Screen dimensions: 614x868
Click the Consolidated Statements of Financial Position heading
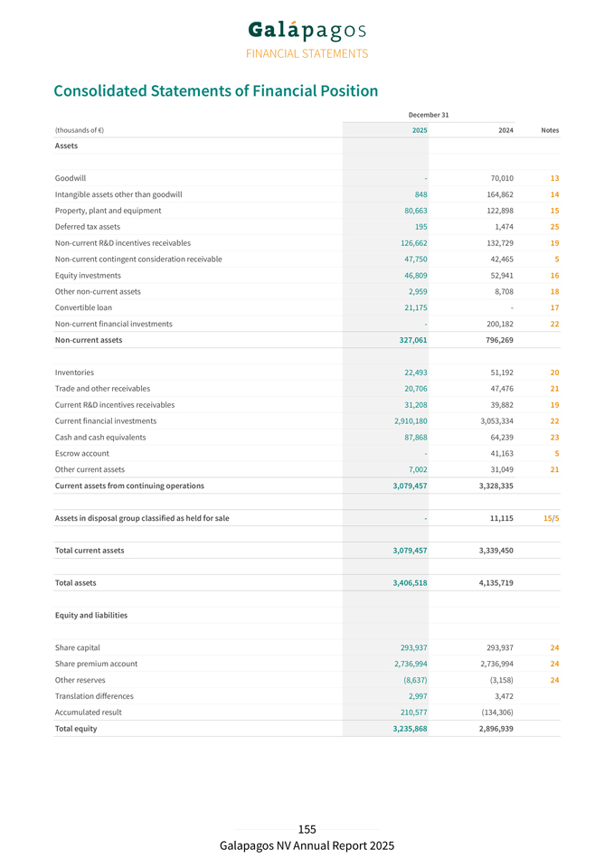pyautogui.click(x=215, y=91)
